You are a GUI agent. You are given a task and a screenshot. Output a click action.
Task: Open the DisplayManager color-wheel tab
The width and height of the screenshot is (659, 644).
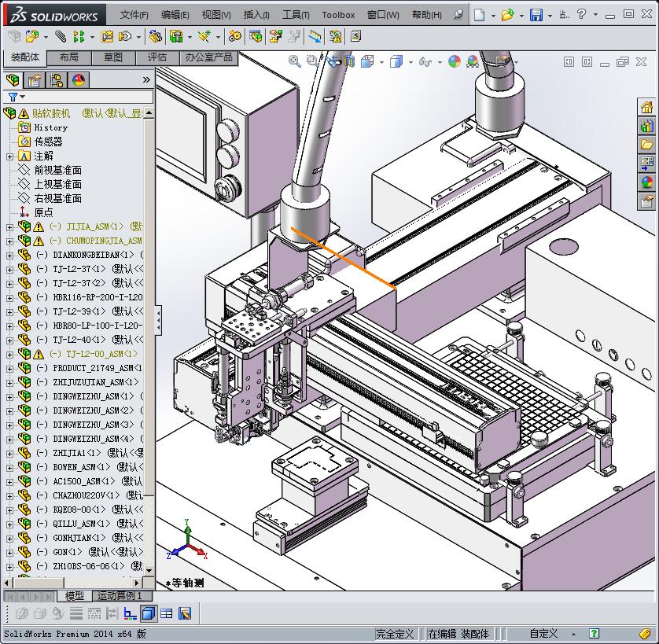(78, 79)
